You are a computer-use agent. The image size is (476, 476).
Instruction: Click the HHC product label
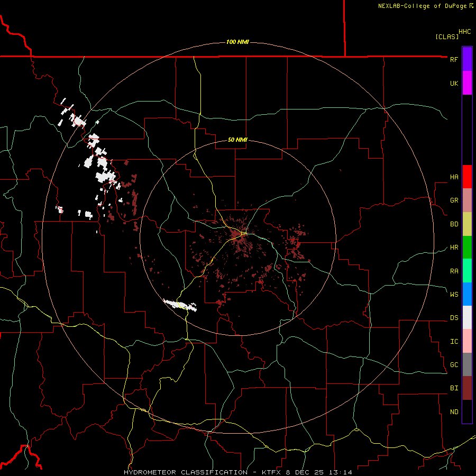(464, 32)
